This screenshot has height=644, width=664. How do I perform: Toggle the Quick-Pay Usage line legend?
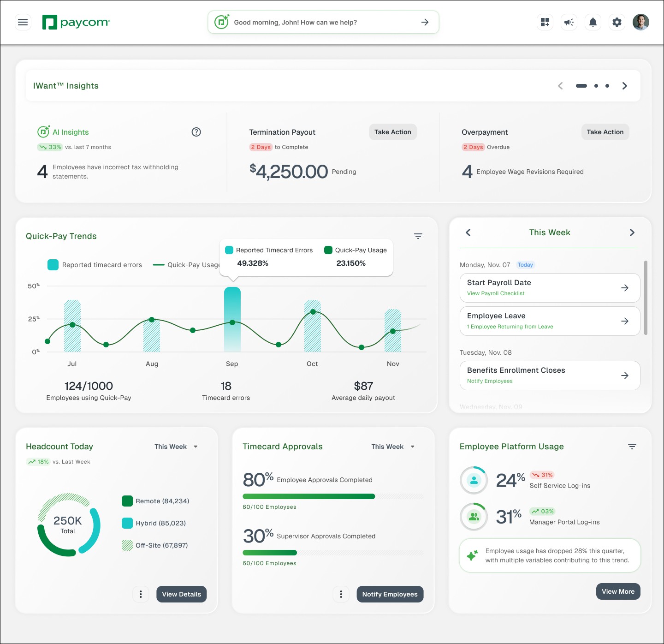tap(186, 265)
